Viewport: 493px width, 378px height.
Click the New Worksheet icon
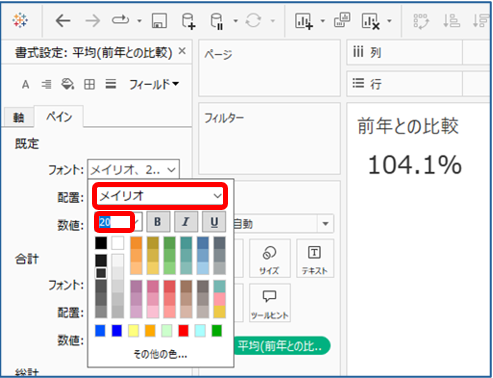point(304,21)
